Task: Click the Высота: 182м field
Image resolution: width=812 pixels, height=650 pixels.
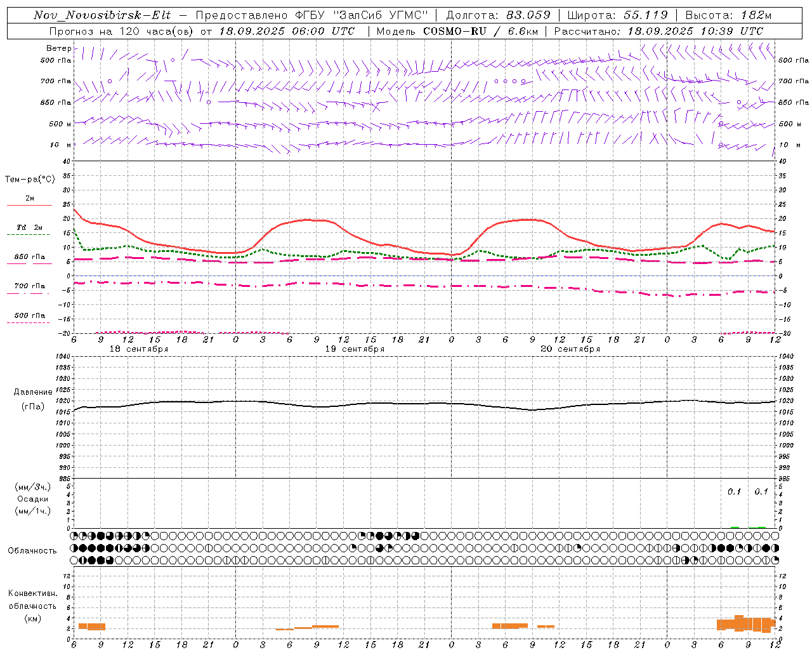Action: [x=729, y=15]
